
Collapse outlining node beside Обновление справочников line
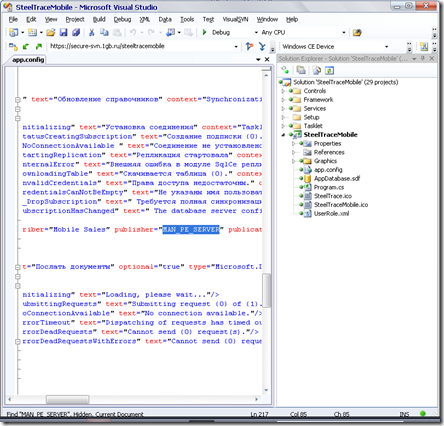pyautogui.click(x=18, y=99)
